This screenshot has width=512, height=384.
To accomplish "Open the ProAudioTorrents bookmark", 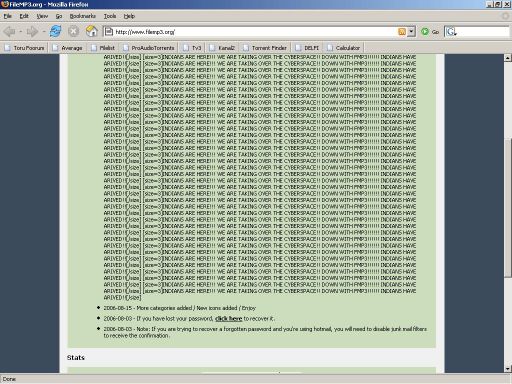I will pyautogui.click(x=149, y=48).
